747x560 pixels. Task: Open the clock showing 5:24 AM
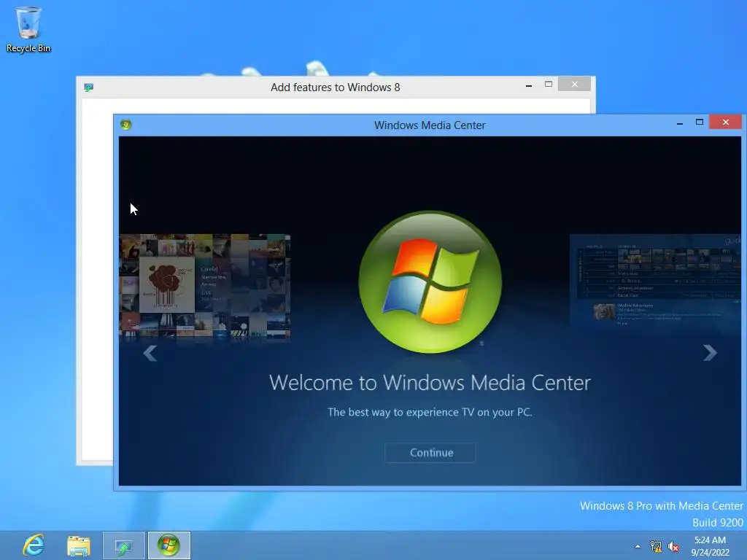tap(710, 546)
